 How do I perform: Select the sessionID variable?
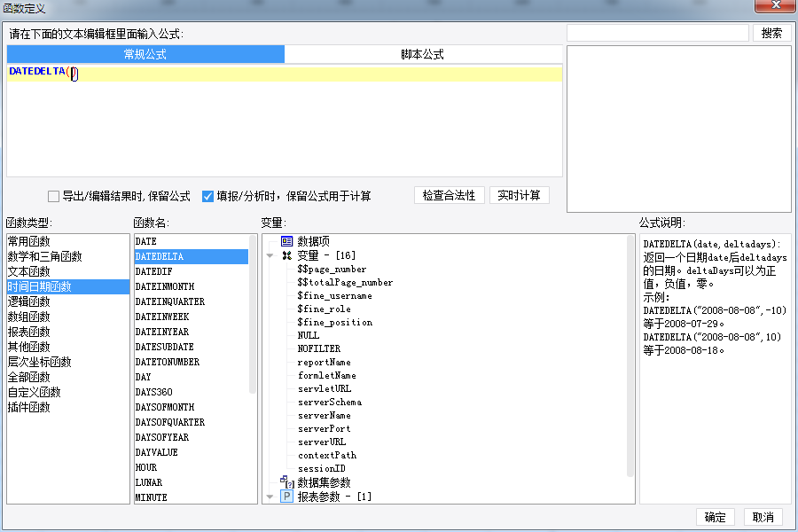(322, 468)
